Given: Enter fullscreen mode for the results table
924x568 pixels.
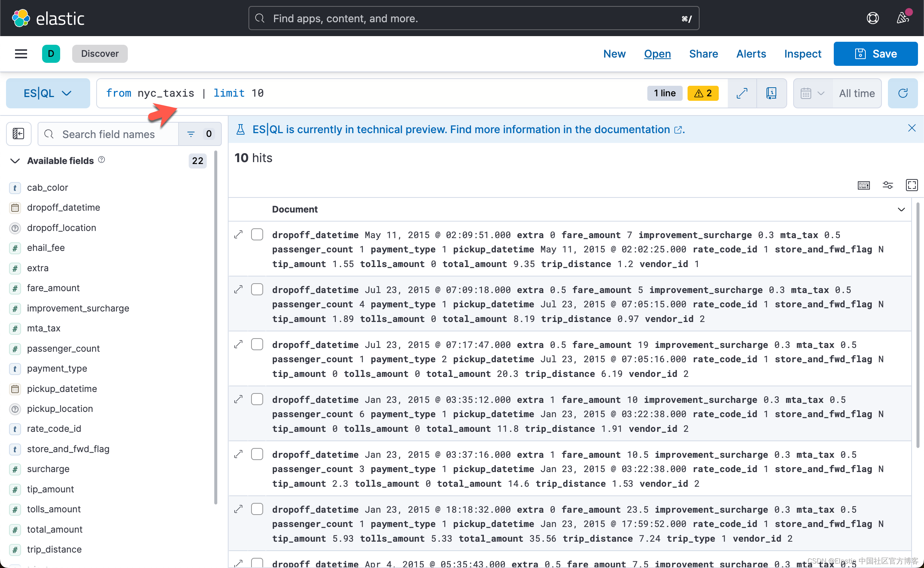Looking at the screenshot, I should pos(912,185).
